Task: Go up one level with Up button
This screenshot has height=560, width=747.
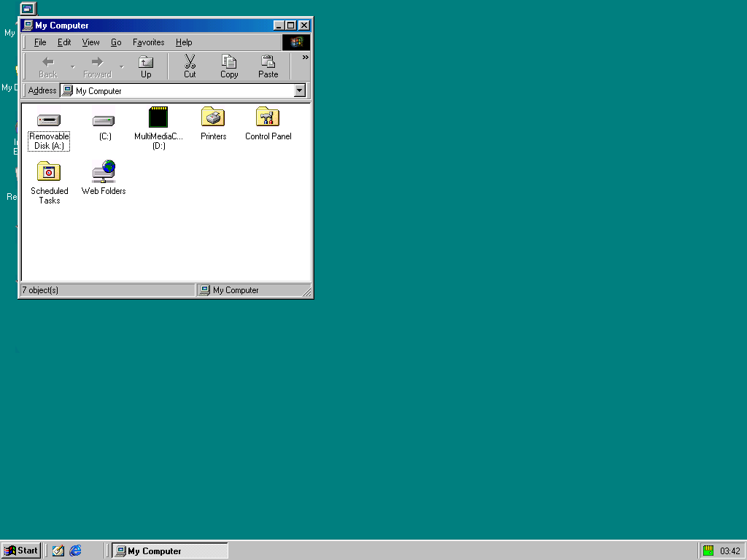Action: tap(146, 67)
